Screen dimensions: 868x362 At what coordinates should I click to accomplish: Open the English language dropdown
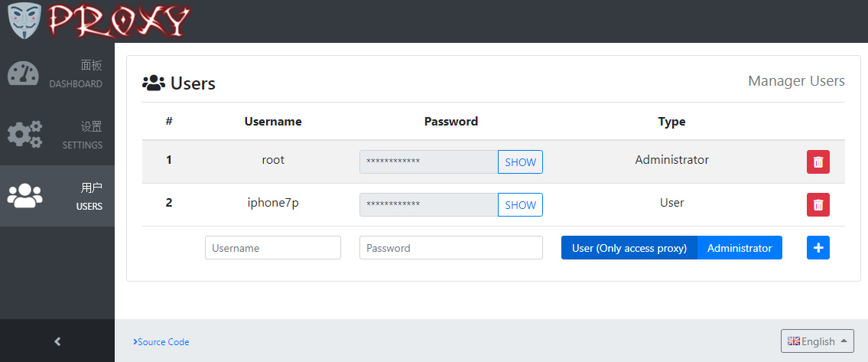click(x=817, y=341)
